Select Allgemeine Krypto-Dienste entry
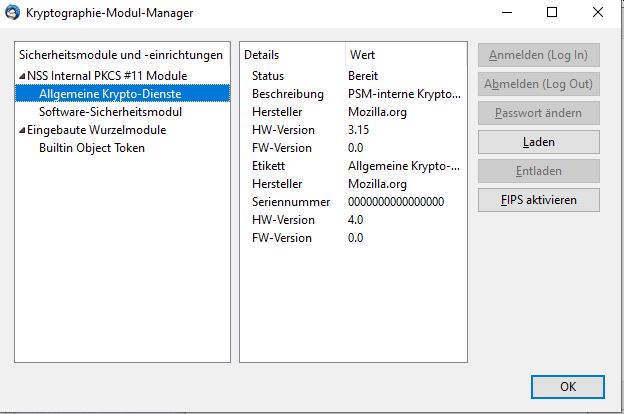Viewport: 624px width, 414px height. point(110,94)
